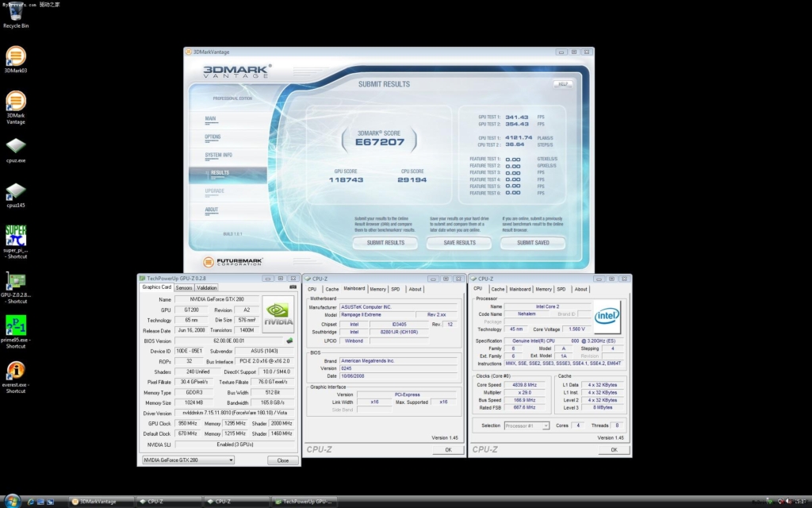Open the SPD tab in the Mainboard CPU-Z window

(396, 289)
